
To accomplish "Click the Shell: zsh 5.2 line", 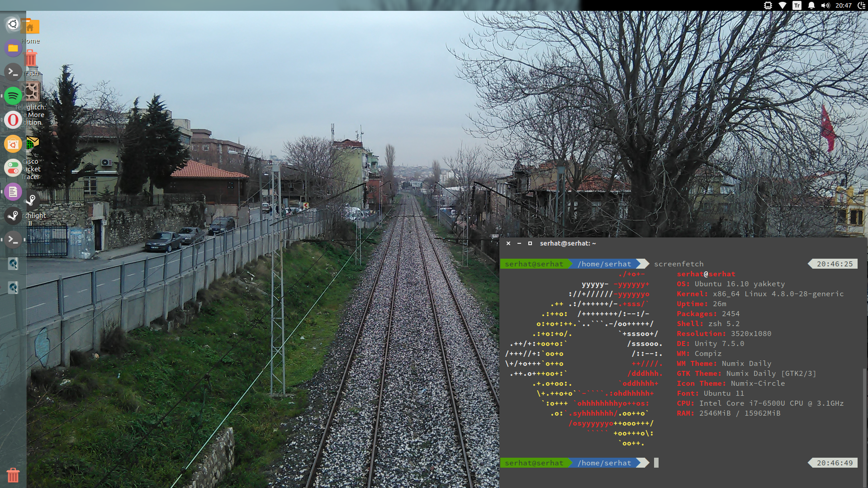I will [708, 324].
